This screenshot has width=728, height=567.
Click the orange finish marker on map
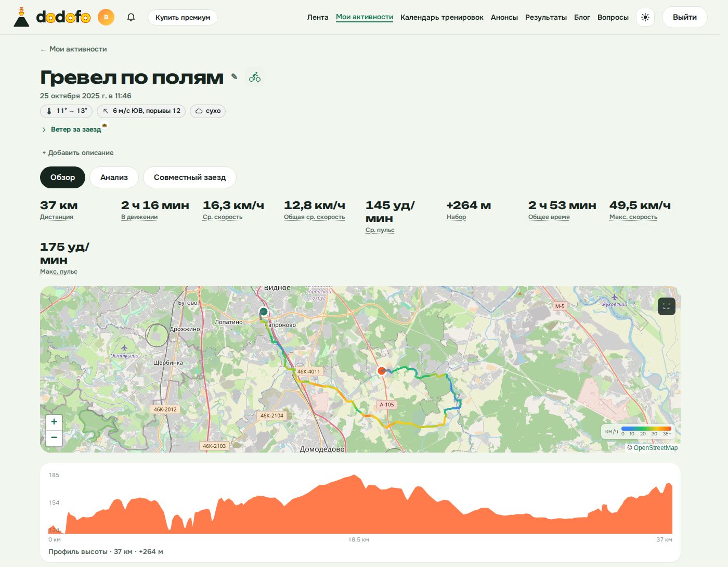[x=382, y=371]
